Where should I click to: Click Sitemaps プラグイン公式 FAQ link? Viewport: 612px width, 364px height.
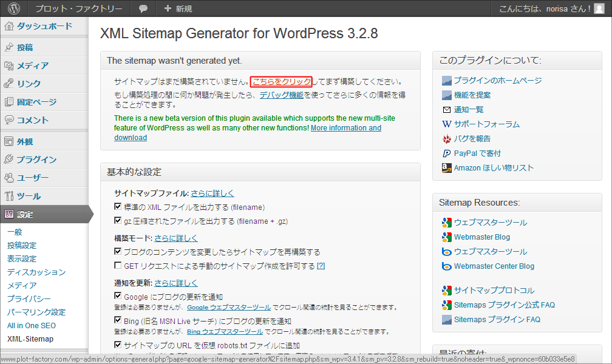[505, 305]
